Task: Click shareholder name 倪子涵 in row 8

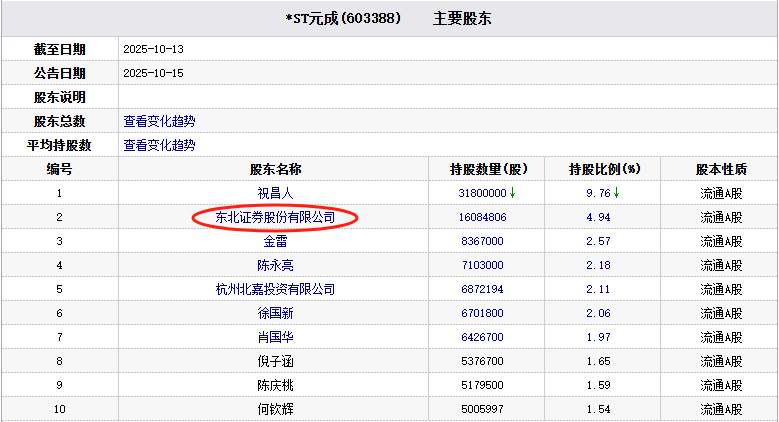Action: pyautogui.click(x=275, y=361)
